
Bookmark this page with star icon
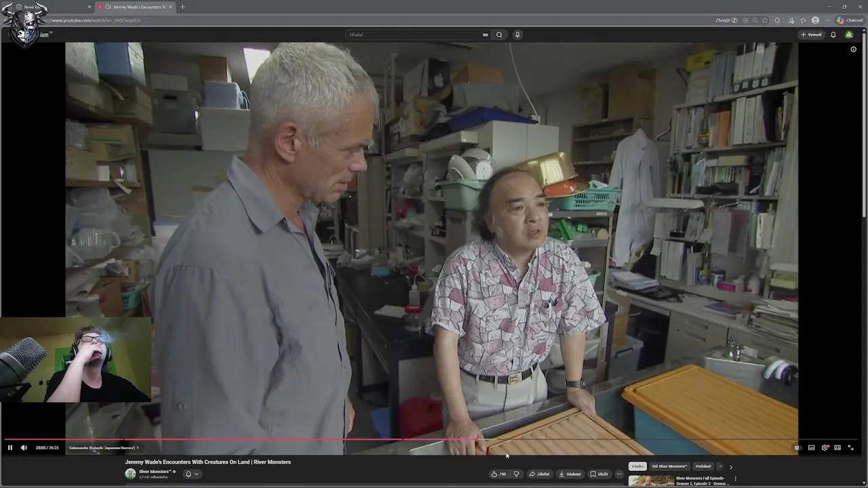(764, 20)
